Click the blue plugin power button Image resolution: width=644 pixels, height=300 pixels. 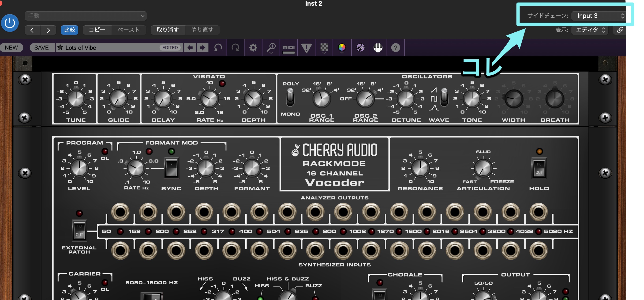tap(10, 23)
